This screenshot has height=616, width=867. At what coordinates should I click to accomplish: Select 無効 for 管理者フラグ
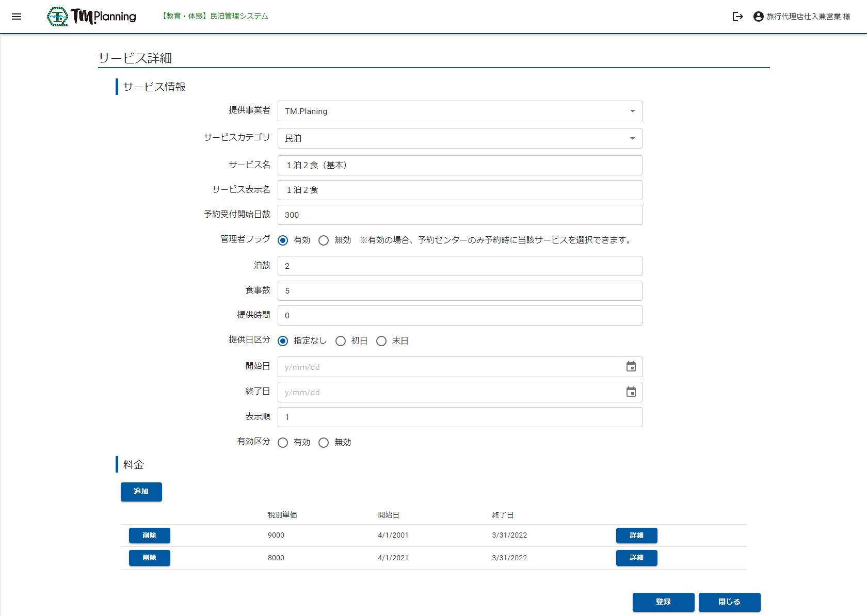coord(324,240)
